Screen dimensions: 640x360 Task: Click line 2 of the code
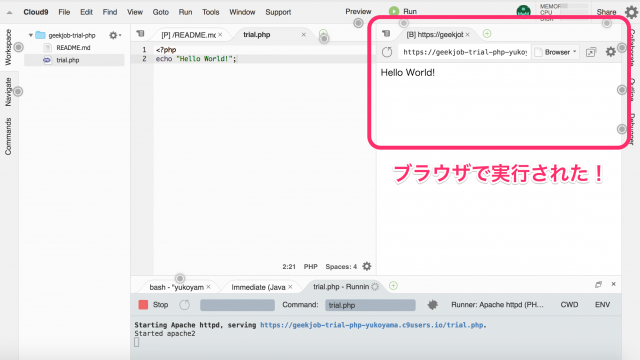tap(196, 59)
